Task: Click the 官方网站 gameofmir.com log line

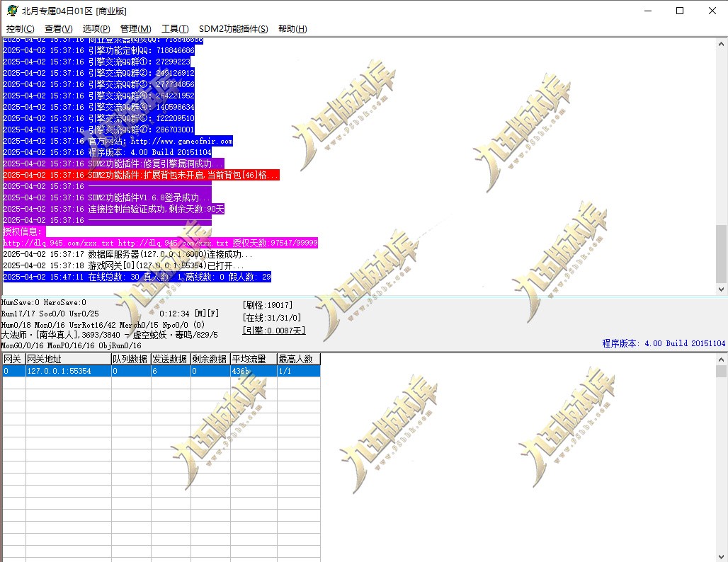Action: (x=118, y=141)
